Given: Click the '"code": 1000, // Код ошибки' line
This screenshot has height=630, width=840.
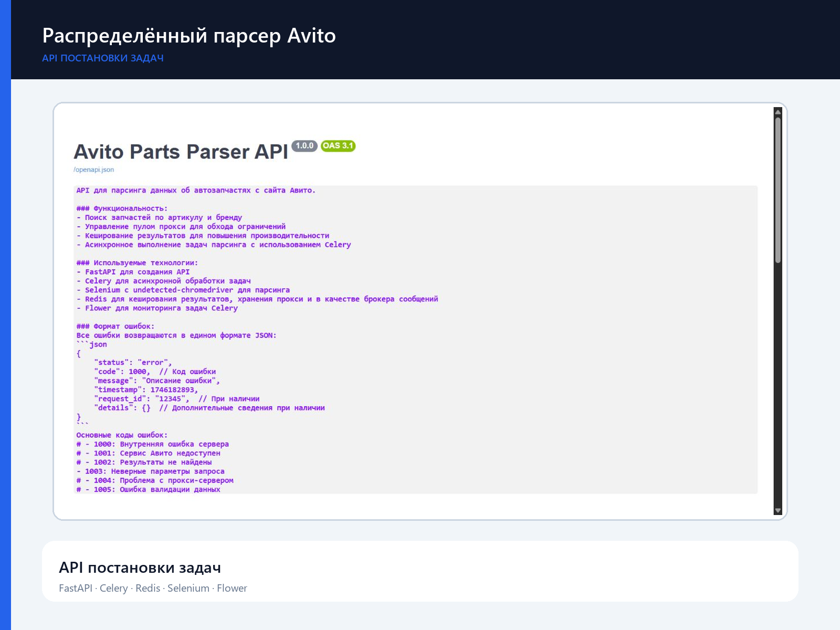Looking at the screenshot, I should 155,372.
